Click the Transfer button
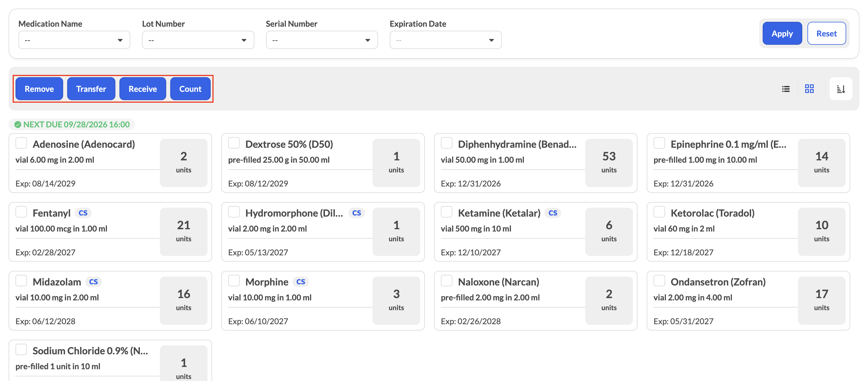This screenshot has width=868, height=381. tap(91, 89)
